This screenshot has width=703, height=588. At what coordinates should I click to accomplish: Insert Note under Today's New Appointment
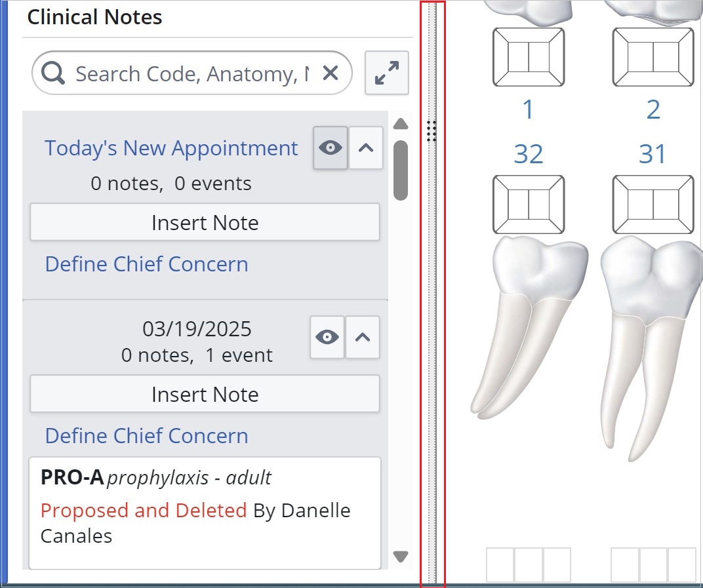pyautogui.click(x=205, y=222)
